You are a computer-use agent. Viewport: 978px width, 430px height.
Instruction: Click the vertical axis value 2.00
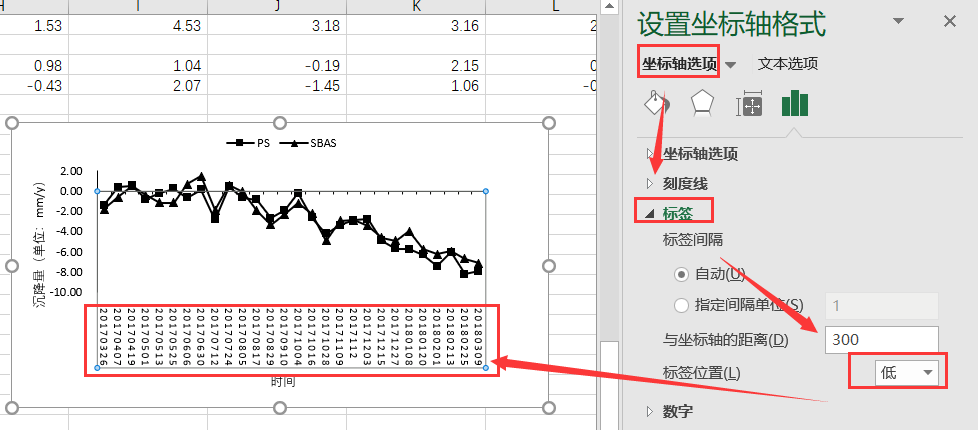coord(70,171)
